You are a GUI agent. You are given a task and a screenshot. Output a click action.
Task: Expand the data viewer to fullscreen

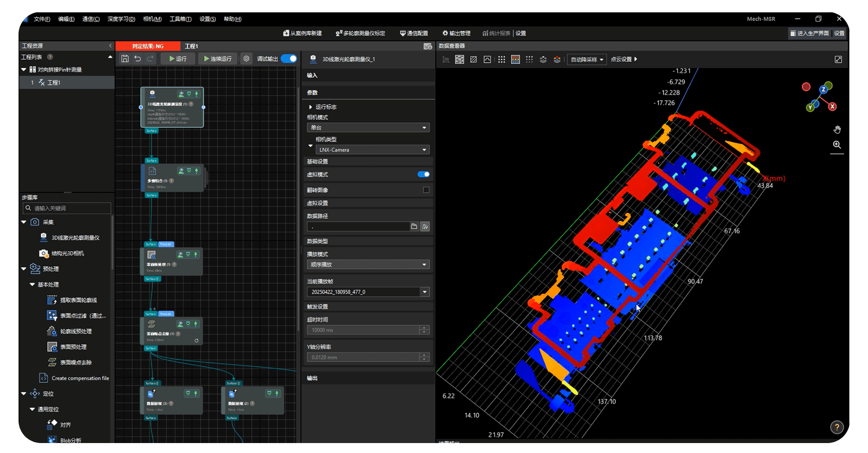(838, 60)
